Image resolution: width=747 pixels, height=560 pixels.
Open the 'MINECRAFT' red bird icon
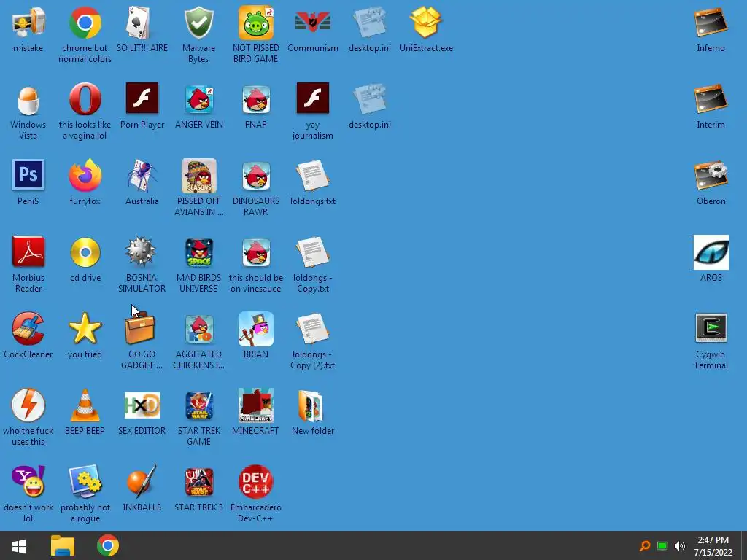coord(256,405)
